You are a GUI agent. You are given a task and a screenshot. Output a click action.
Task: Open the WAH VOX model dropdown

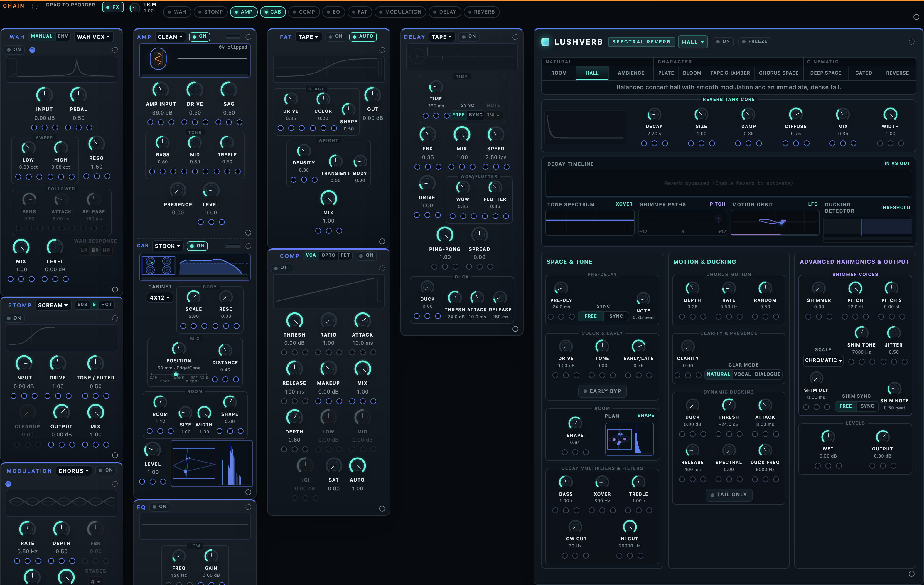(94, 37)
